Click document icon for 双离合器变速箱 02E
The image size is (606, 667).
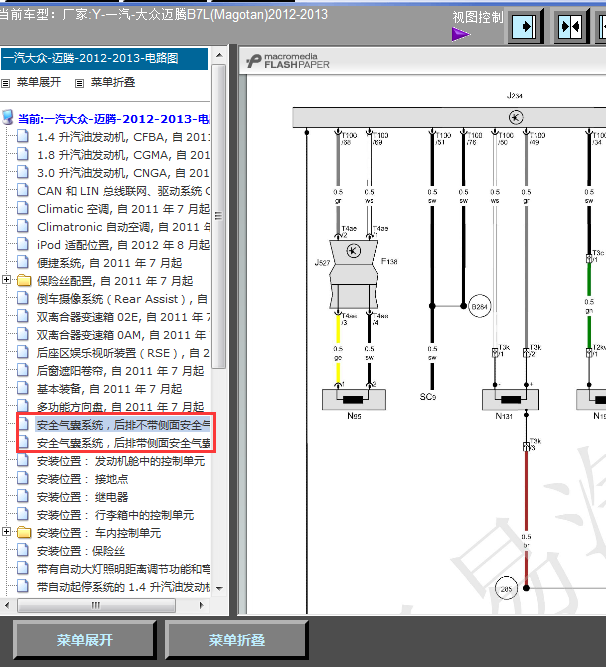(x=23, y=316)
